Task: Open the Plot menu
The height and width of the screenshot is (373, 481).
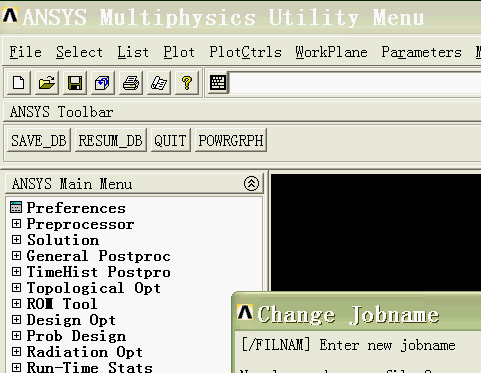Action: 179,52
